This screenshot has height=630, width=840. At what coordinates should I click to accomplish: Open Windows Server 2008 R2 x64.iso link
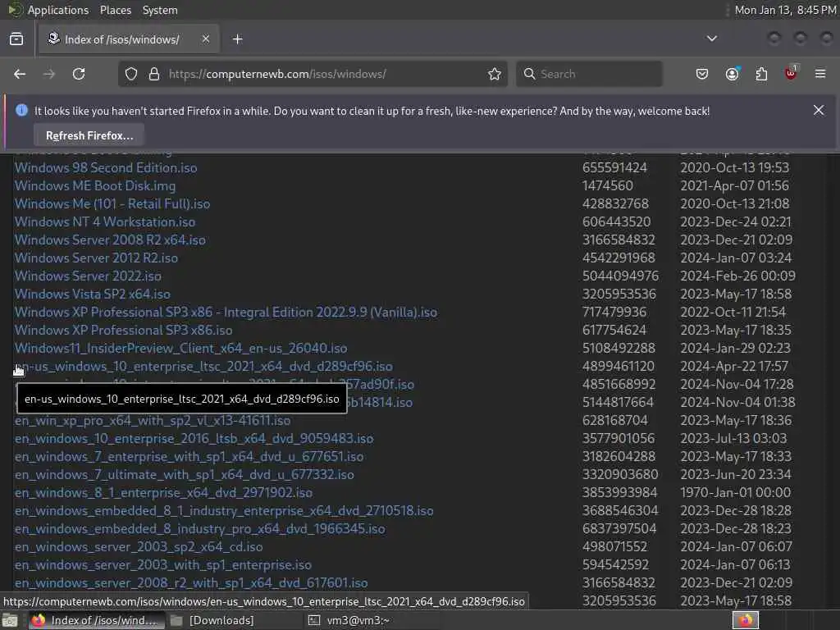pos(111,240)
